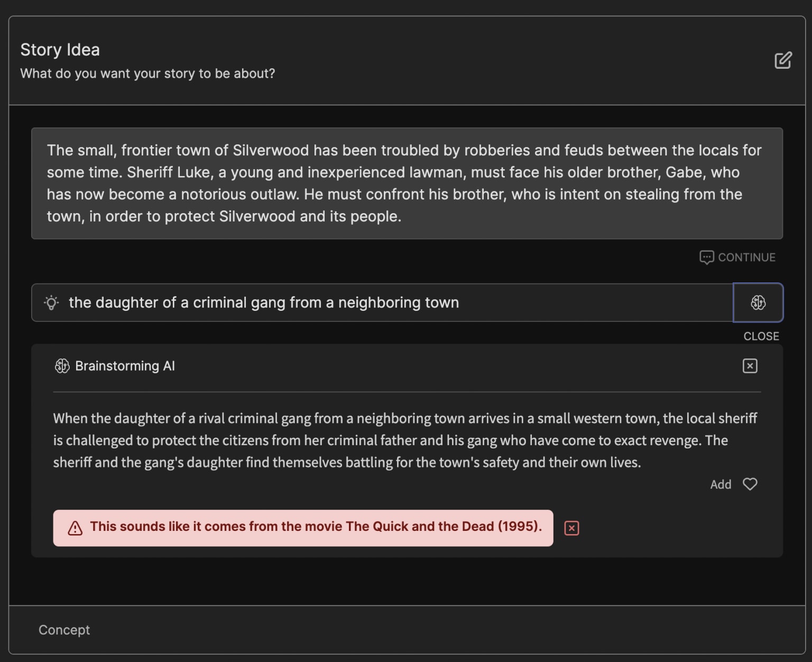
Task: Click Add to accept the AI suggestion
Action: (720, 484)
